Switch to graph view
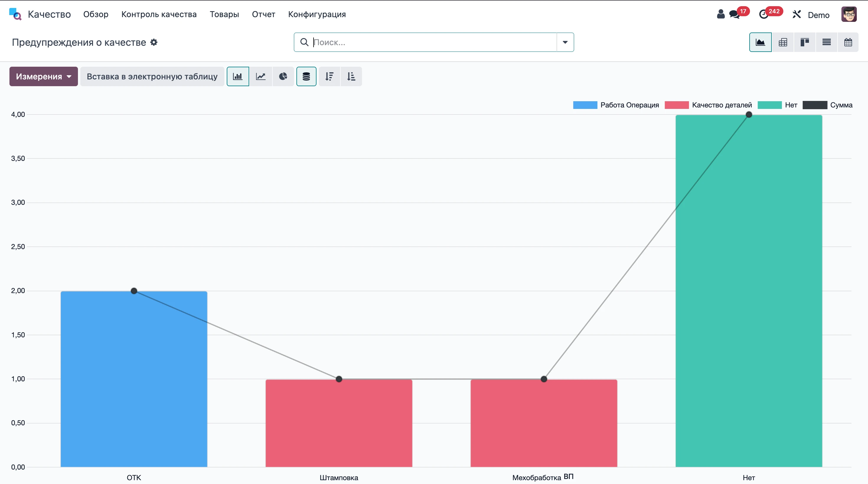Image resolution: width=868 pixels, height=484 pixels. click(760, 42)
